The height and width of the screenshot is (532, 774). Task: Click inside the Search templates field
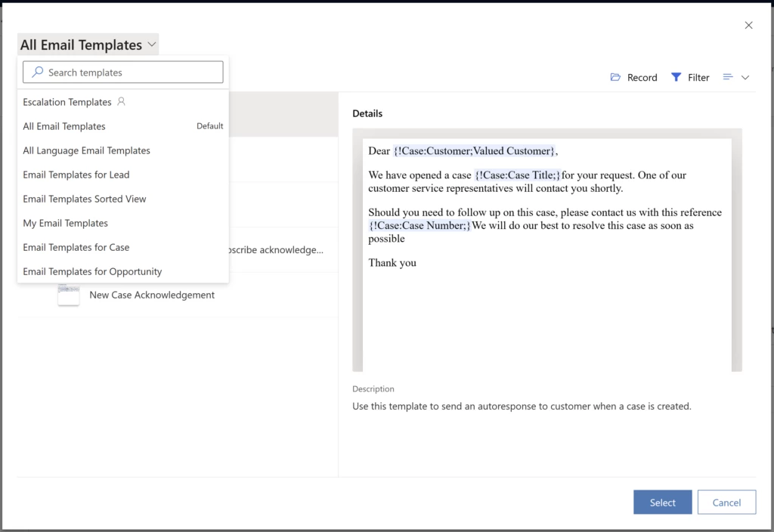click(128, 72)
